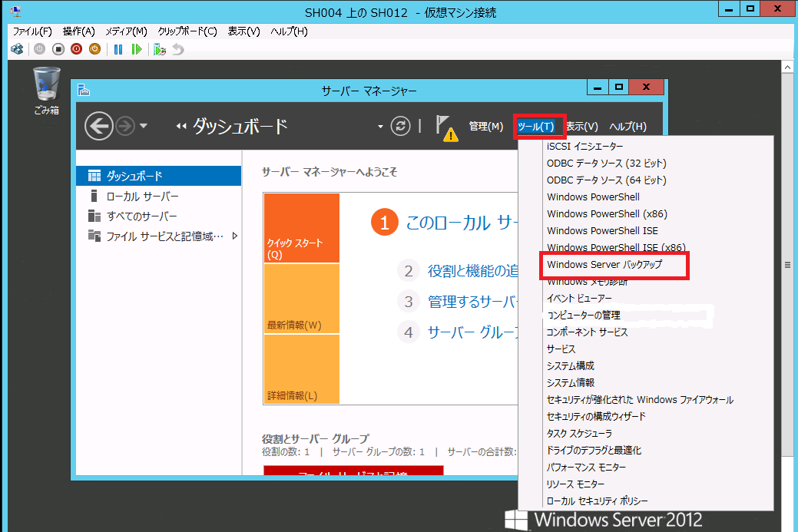Open コンピューターの管理
This screenshot has width=798, height=532.
pyautogui.click(x=583, y=316)
